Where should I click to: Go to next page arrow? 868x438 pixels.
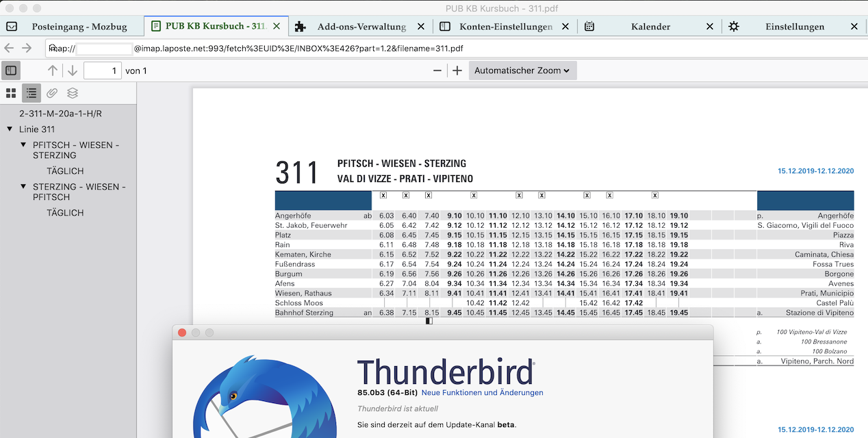[x=73, y=70]
